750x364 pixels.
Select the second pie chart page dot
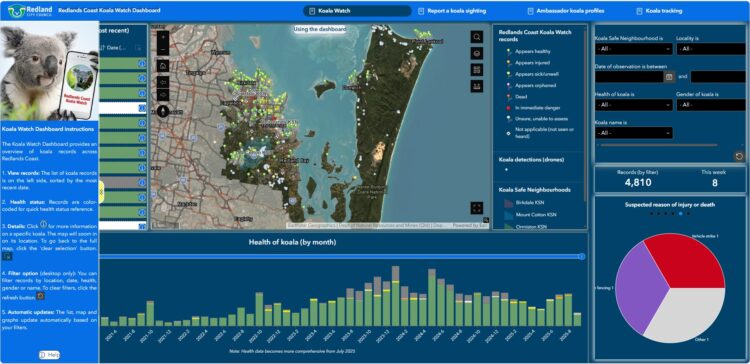(659, 214)
